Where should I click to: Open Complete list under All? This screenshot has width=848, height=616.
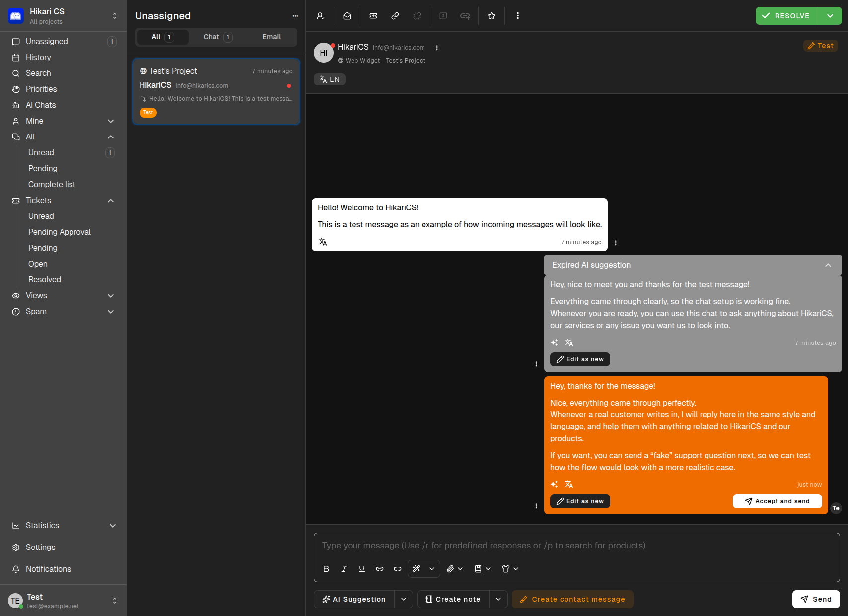click(x=52, y=185)
